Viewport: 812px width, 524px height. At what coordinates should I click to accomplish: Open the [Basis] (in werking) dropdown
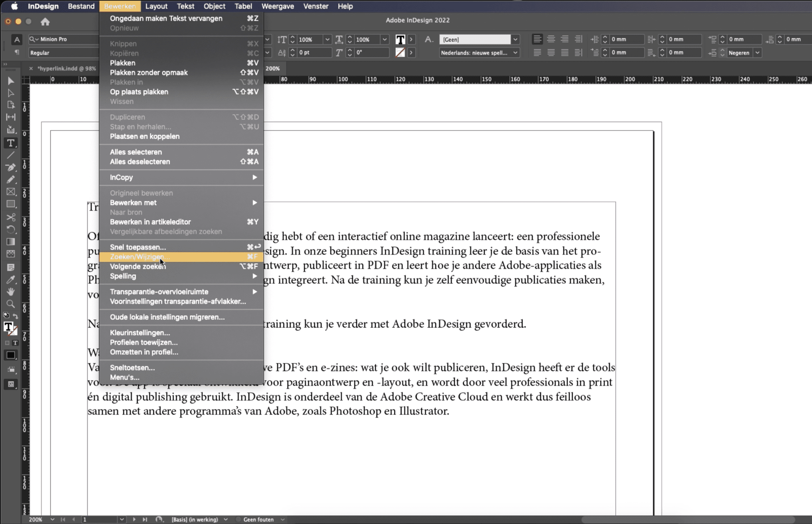(226, 519)
